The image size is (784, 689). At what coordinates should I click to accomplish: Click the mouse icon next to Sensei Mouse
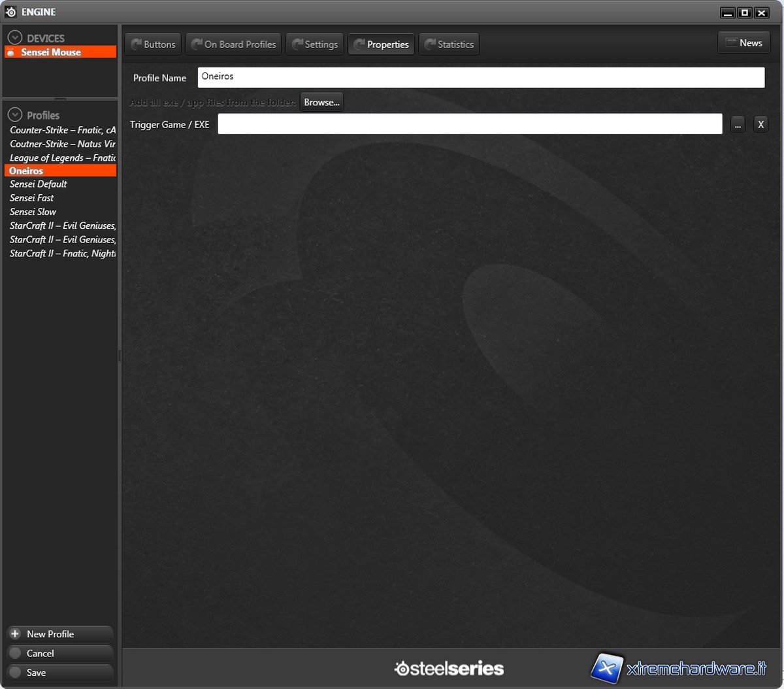pos(11,52)
